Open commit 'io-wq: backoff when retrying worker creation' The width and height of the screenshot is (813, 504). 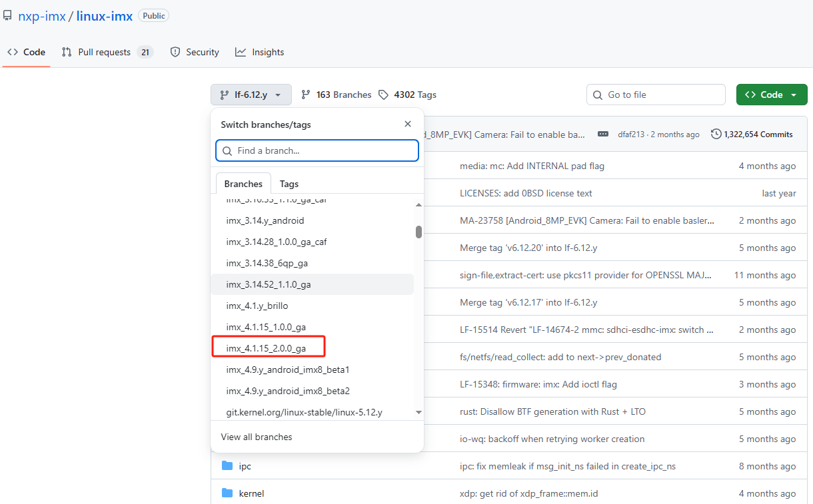click(552, 439)
